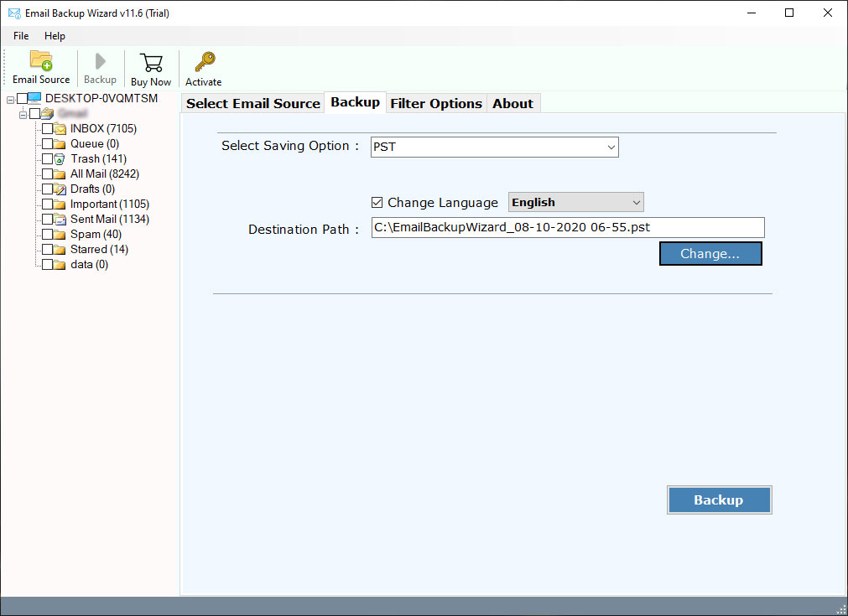The width and height of the screenshot is (848, 616).
Task: Collapse the DESKTOP-0VQMTSM tree node
Action: pyautogui.click(x=10, y=100)
